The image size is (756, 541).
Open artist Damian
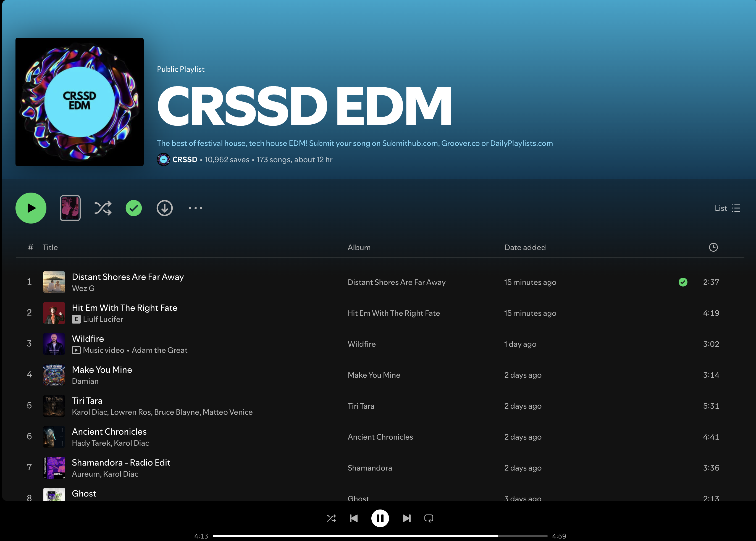coord(85,381)
